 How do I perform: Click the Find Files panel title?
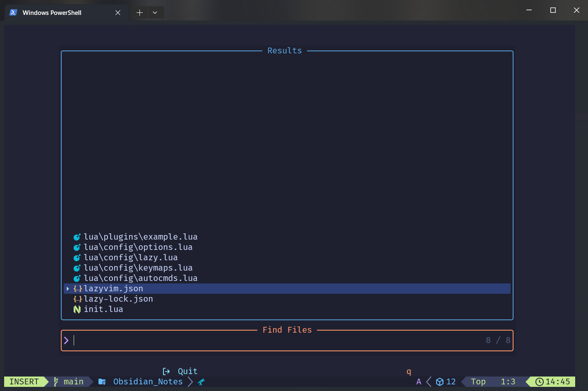click(287, 330)
